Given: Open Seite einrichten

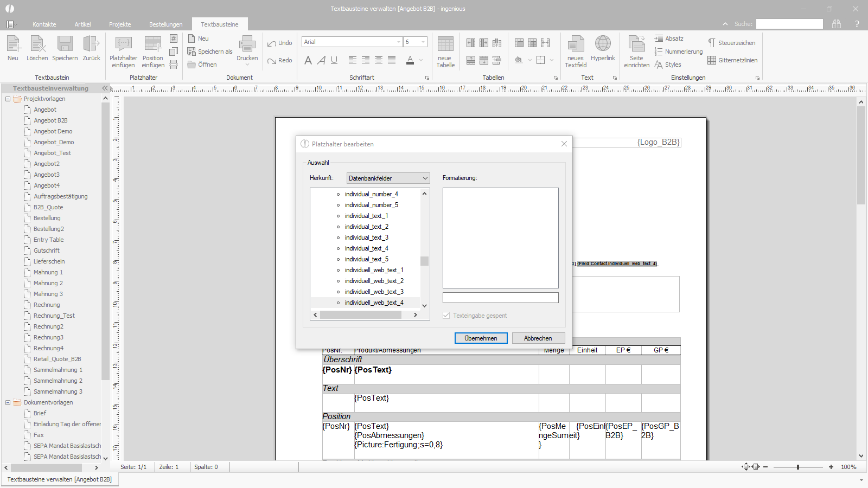Looking at the screenshot, I should (636, 52).
